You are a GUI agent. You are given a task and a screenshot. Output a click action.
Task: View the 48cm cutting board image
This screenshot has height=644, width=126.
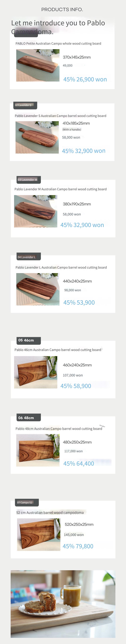point(38,450)
